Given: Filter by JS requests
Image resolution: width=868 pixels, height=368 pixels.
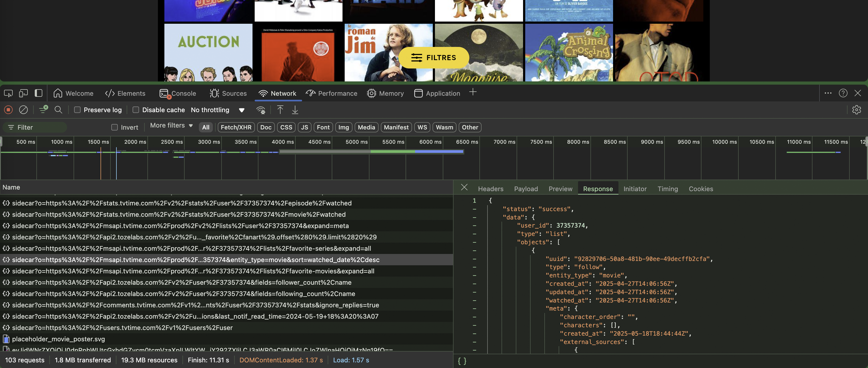Looking at the screenshot, I should (304, 127).
